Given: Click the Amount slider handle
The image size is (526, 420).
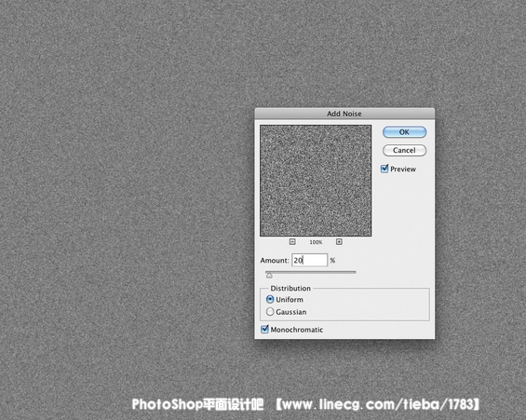Looking at the screenshot, I should [x=269, y=276].
